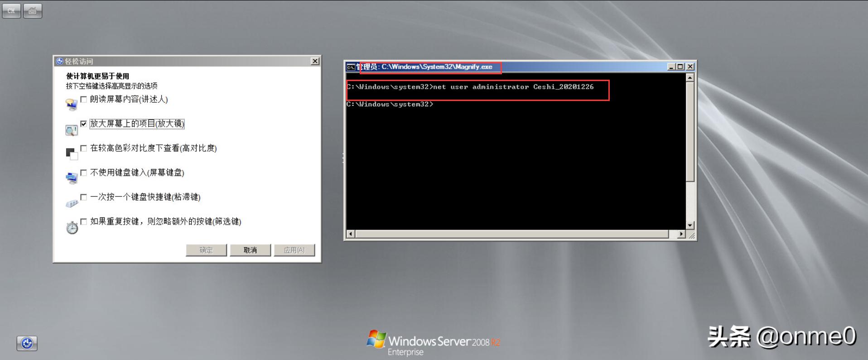Maximize the command prompt window
Image resolution: width=868 pixels, height=360 pixels.
[x=680, y=67]
